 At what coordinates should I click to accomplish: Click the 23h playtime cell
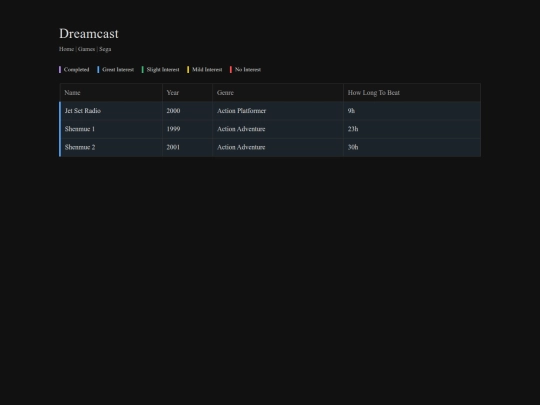point(412,129)
